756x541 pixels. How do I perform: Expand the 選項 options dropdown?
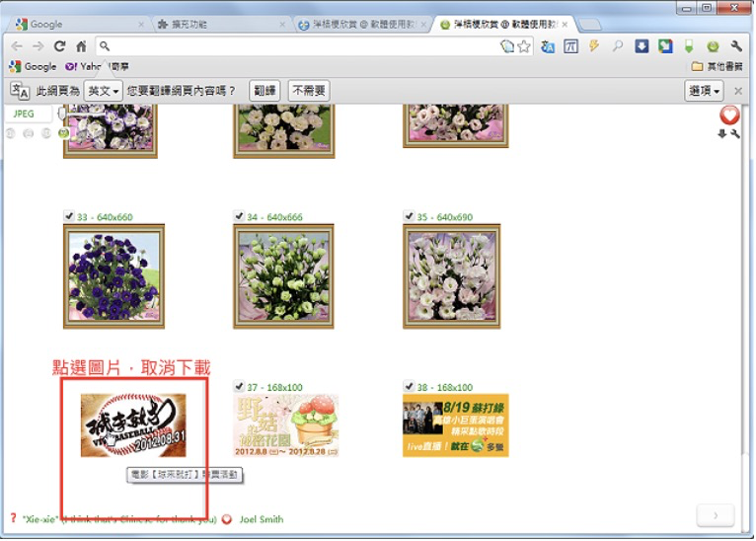click(x=704, y=91)
